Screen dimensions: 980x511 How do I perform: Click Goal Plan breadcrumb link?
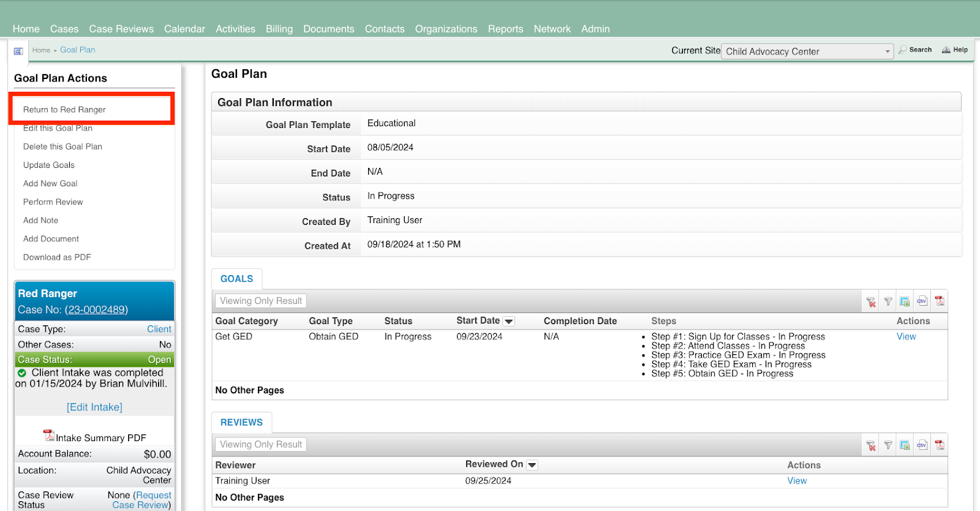coord(78,50)
